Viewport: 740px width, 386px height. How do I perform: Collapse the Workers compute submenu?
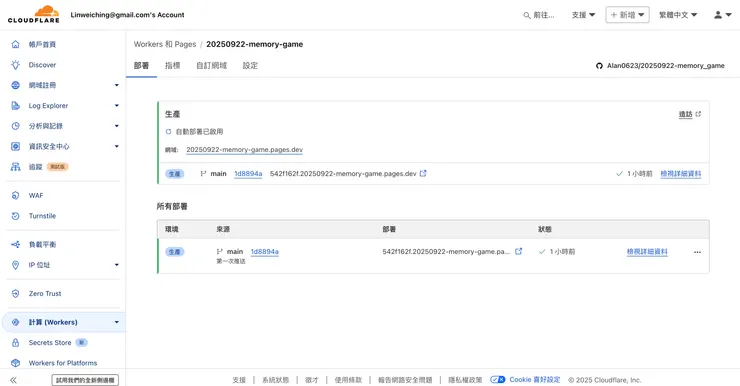tap(117, 322)
